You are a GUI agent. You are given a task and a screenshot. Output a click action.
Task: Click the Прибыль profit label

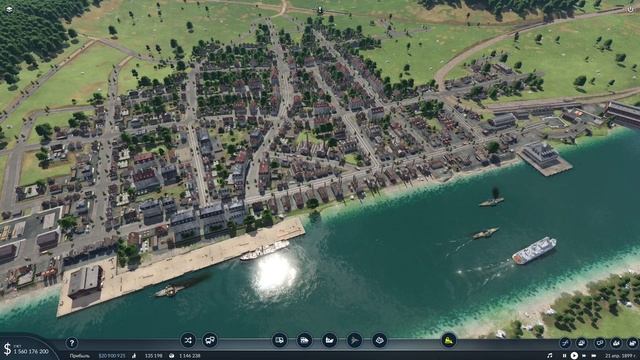coord(80,356)
